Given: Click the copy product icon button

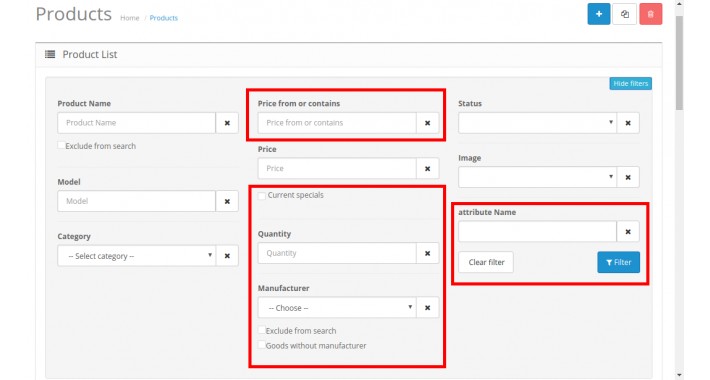Looking at the screenshot, I should (624, 14).
